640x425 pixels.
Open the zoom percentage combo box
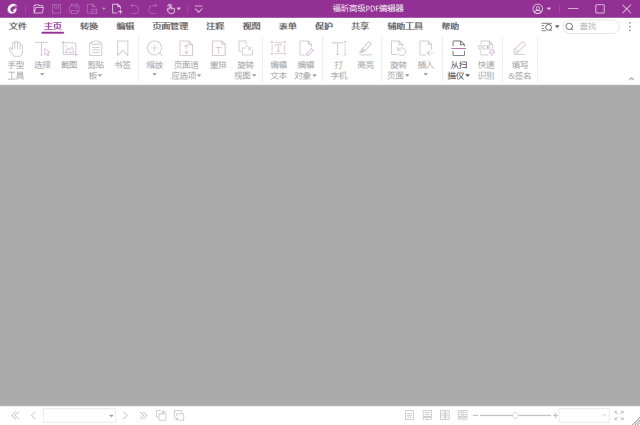584,416
